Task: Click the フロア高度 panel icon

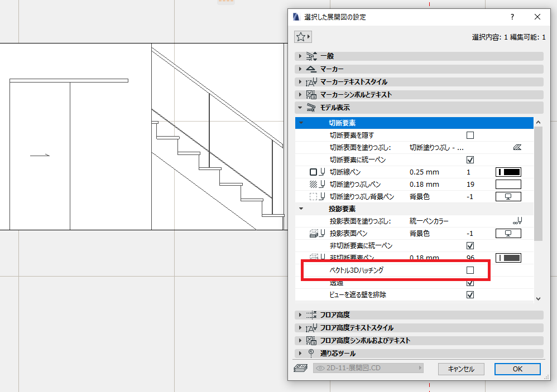Action: click(x=311, y=314)
